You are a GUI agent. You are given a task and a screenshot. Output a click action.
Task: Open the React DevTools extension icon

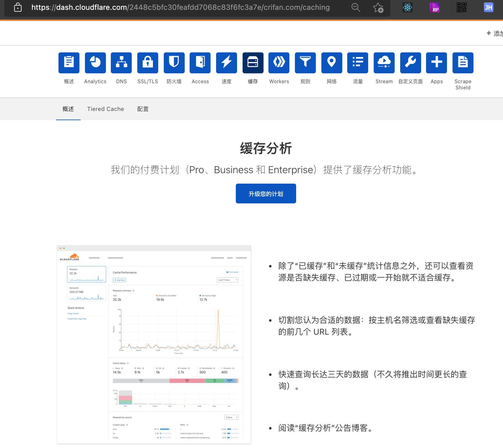(407, 7)
